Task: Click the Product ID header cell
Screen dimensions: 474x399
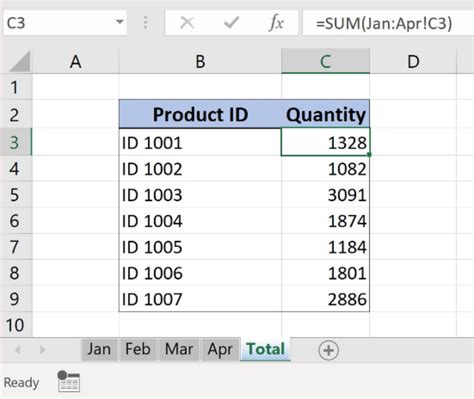Action: 200,114
